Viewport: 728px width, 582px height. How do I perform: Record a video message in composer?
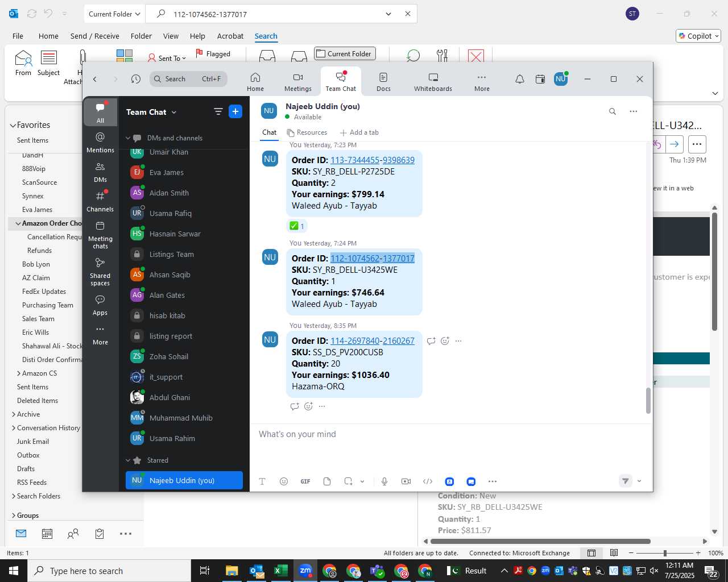point(406,481)
